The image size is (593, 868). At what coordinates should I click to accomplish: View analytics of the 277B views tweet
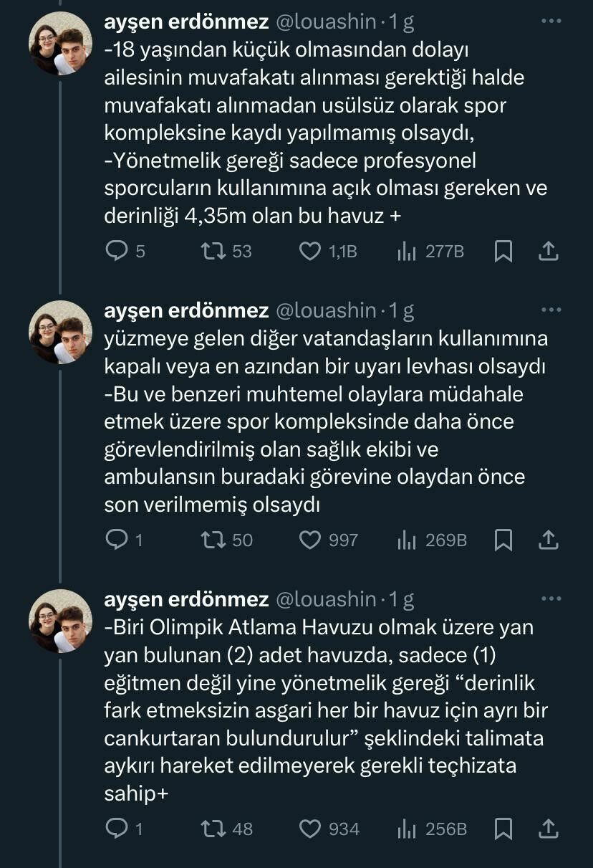pyautogui.click(x=407, y=251)
